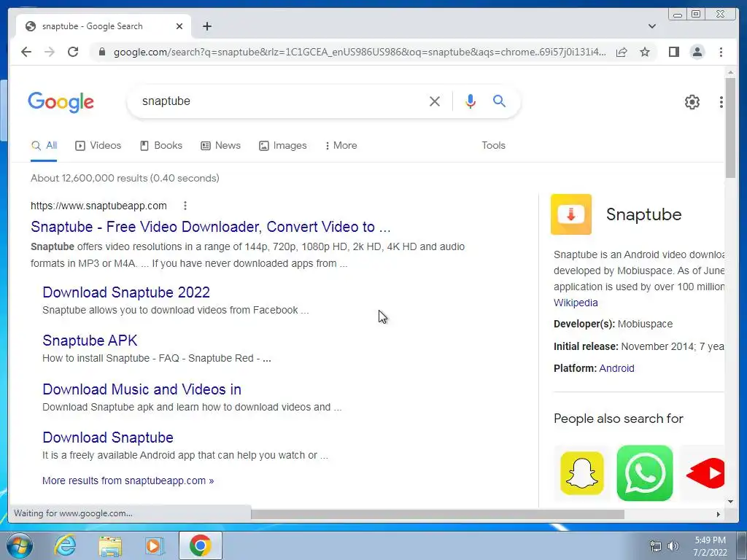
Task: View site information via lock icon
Action: 101,52
